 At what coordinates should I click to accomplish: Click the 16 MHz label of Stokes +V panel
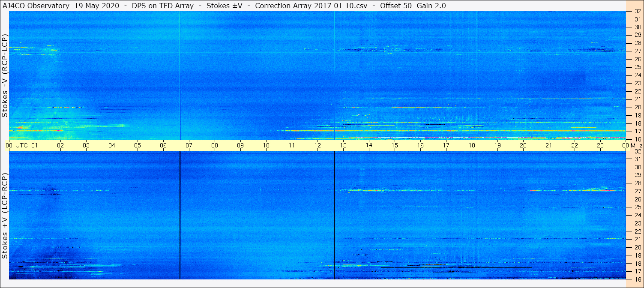click(x=637, y=279)
